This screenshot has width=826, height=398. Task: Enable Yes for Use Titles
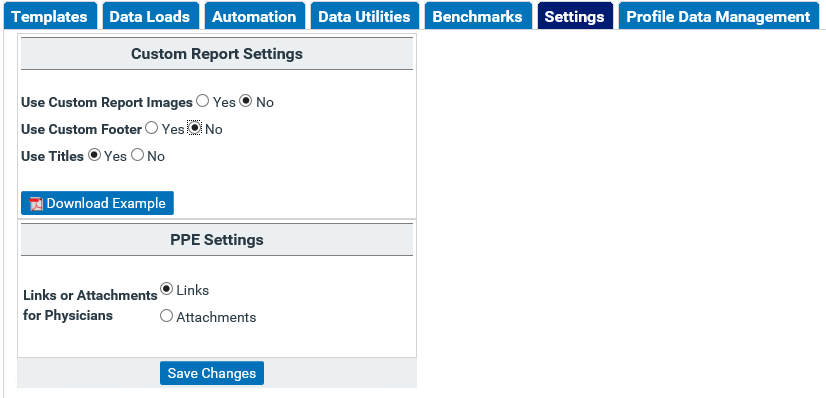(94, 155)
